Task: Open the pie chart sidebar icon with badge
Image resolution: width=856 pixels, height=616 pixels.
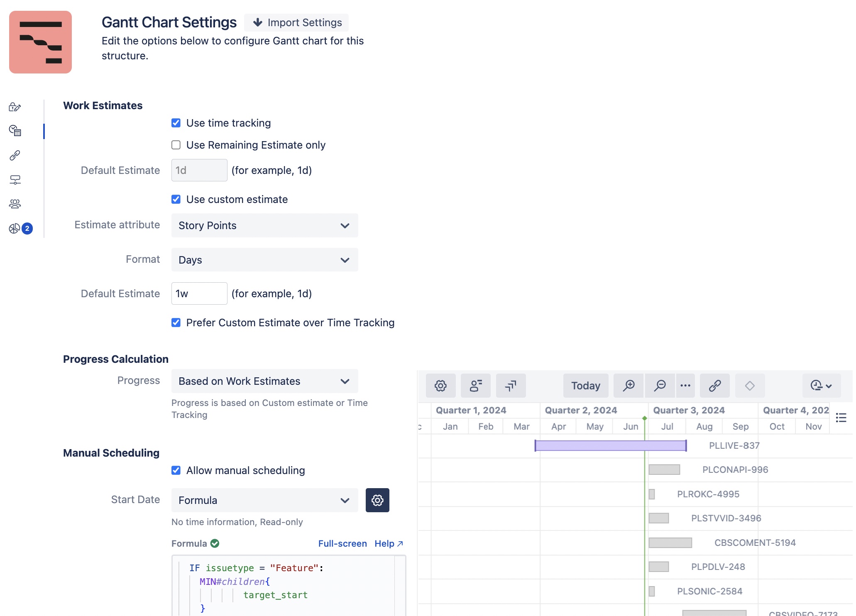Action: click(x=14, y=228)
